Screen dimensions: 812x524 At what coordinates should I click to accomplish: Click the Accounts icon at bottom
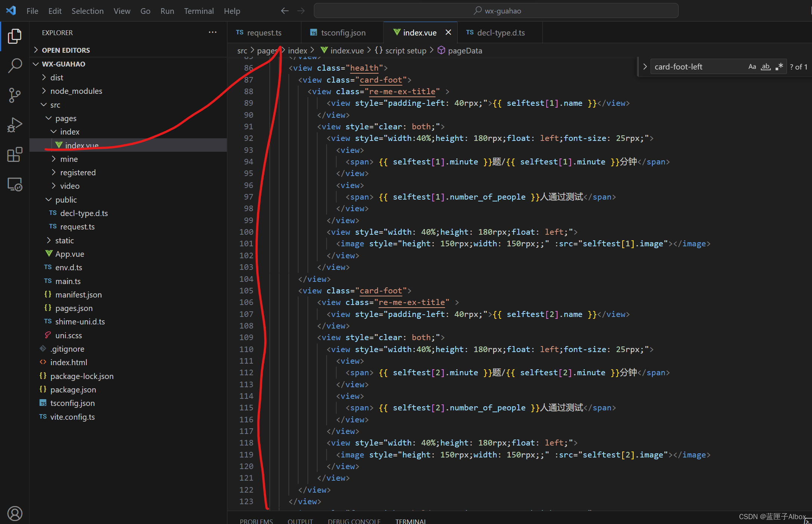coord(15,513)
